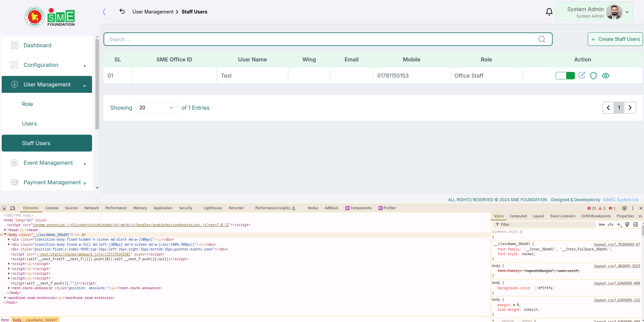The height and width of the screenshot is (322, 644).
Task: Click the back arrow beside User Management breadcrumb
Action: click(122, 11)
